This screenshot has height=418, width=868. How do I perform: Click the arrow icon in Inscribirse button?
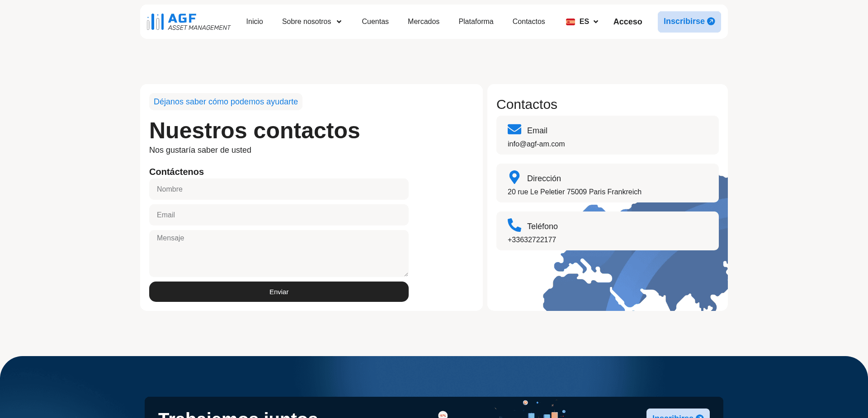click(x=711, y=21)
